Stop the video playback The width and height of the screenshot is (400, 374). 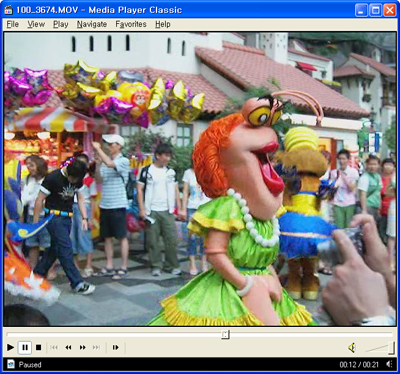(39, 348)
